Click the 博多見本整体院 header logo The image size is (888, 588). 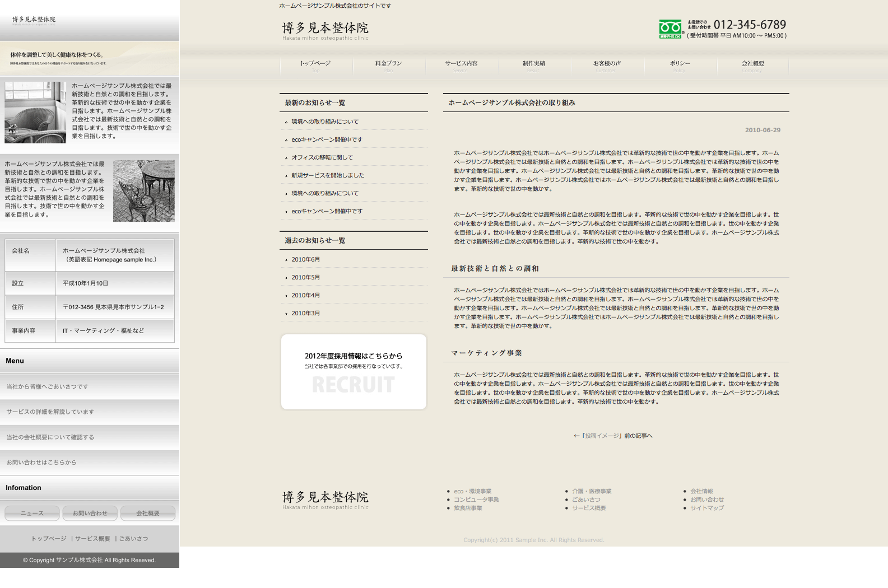click(x=325, y=30)
